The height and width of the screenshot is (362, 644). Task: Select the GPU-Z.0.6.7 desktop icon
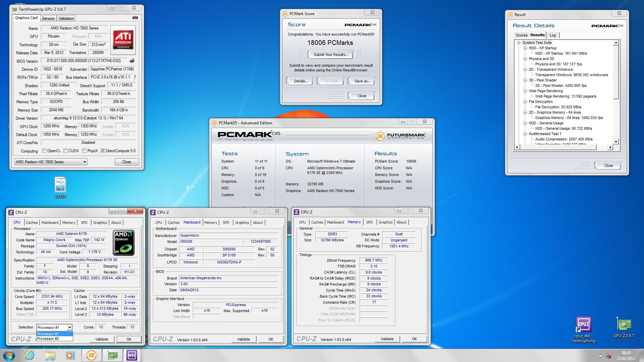point(624,327)
